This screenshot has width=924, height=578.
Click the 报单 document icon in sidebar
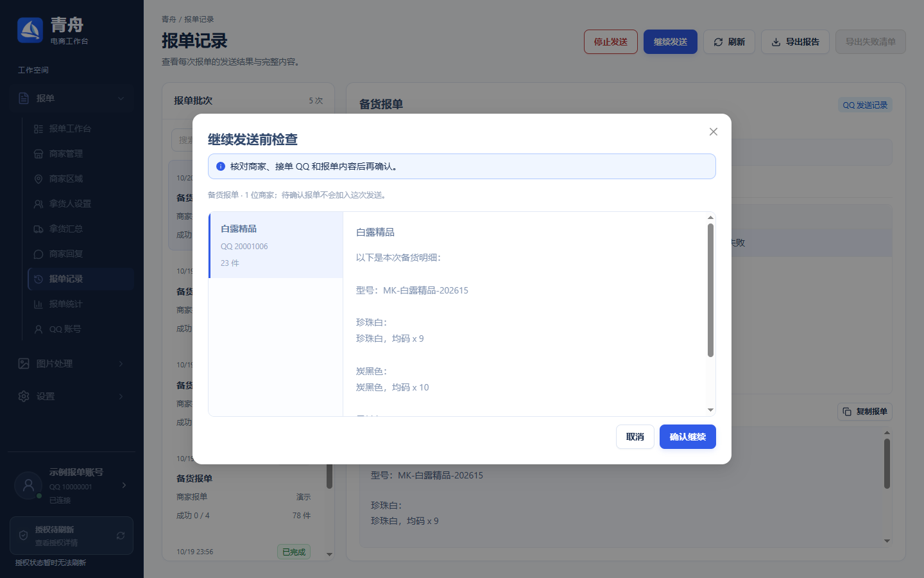(24, 98)
